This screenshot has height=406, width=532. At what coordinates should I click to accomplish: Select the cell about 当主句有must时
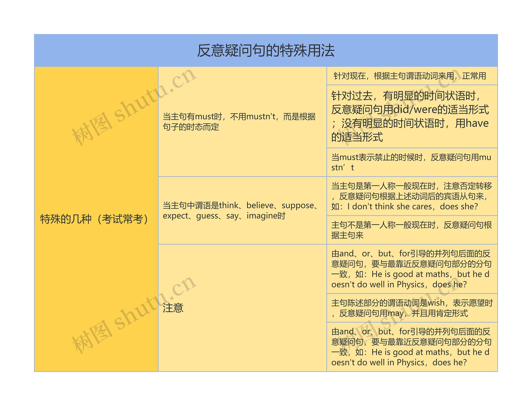(242, 122)
